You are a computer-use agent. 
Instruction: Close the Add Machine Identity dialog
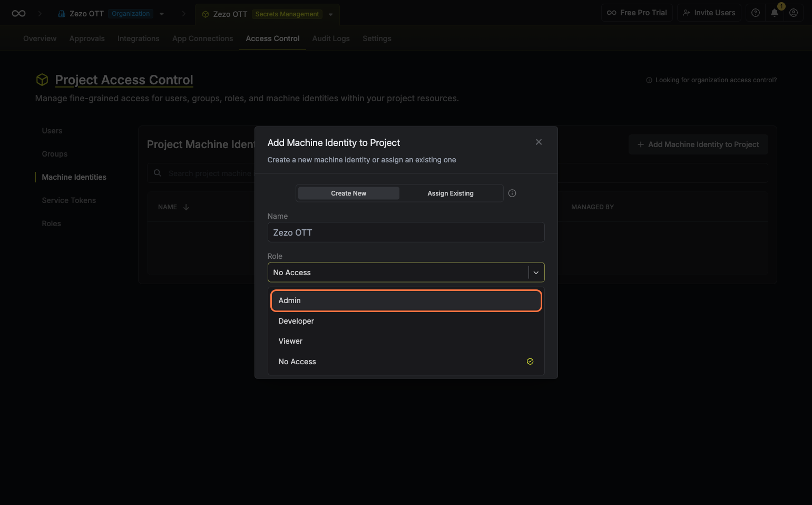539,142
